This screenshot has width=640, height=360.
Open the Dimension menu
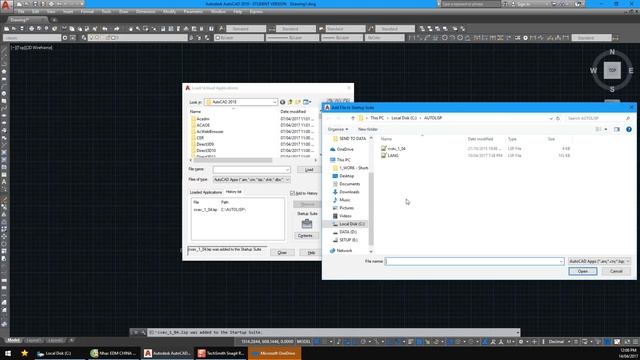pyautogui.click(x=145, y=12)
